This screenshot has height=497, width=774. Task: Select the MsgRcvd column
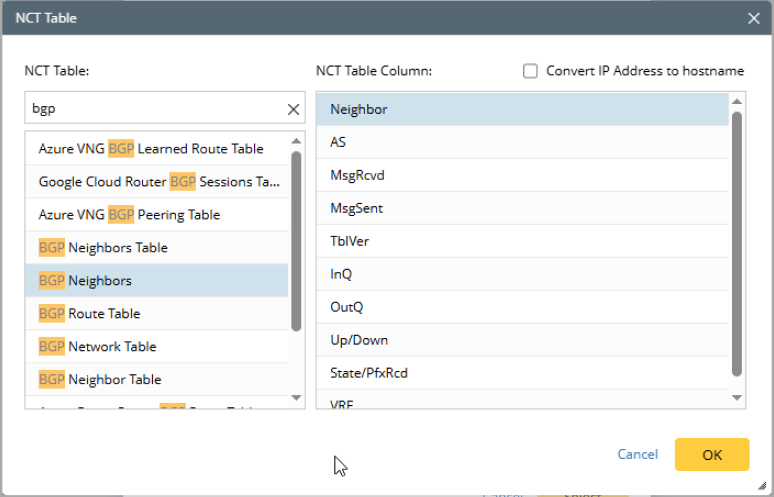pos(357,176)
